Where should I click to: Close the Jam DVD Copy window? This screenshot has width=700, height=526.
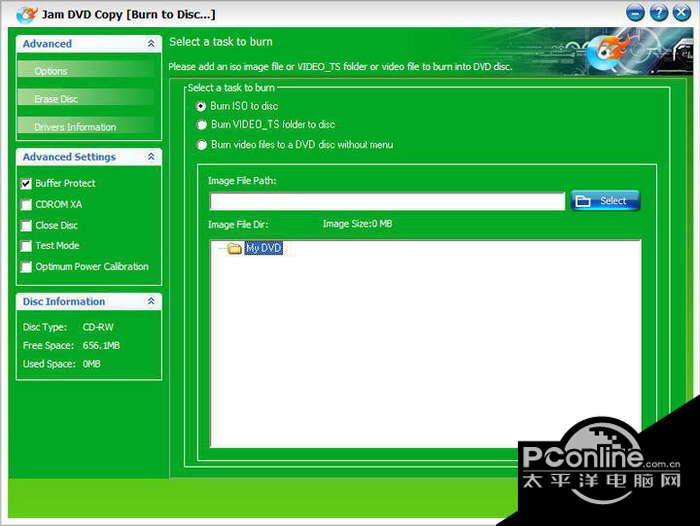pos(682,13)
